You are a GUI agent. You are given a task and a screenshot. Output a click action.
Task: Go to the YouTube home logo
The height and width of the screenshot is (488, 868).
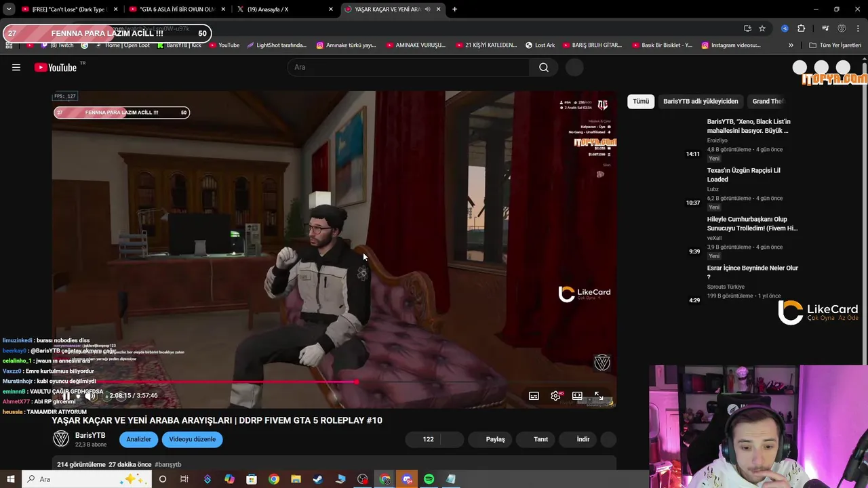tap(56, 67)
